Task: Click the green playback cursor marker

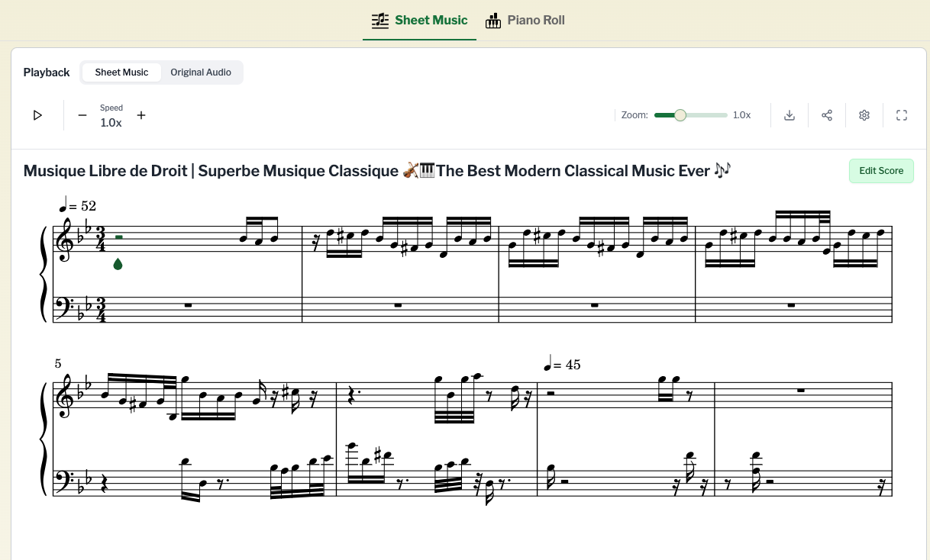Action: pos(118,264)
